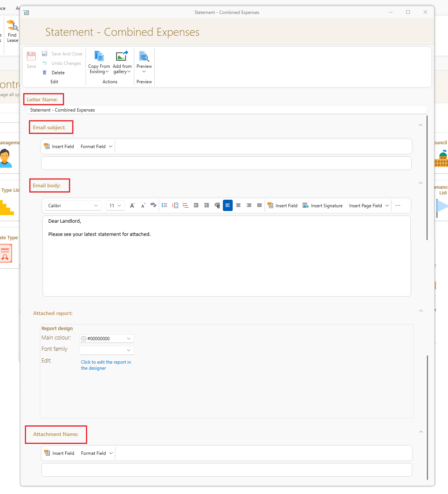Viewport: 448px width, 494px height.
Task: Click the increase font size icon
Action: tap(132, 206)
